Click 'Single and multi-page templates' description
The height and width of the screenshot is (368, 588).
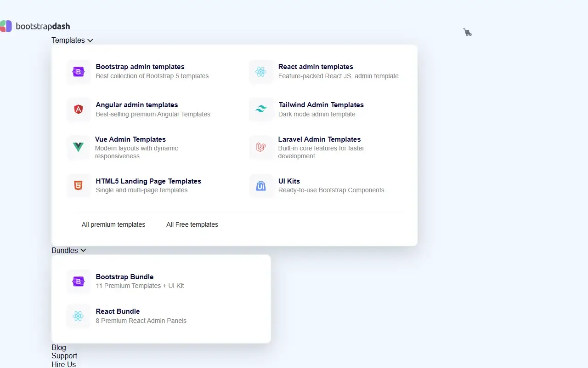141,190
